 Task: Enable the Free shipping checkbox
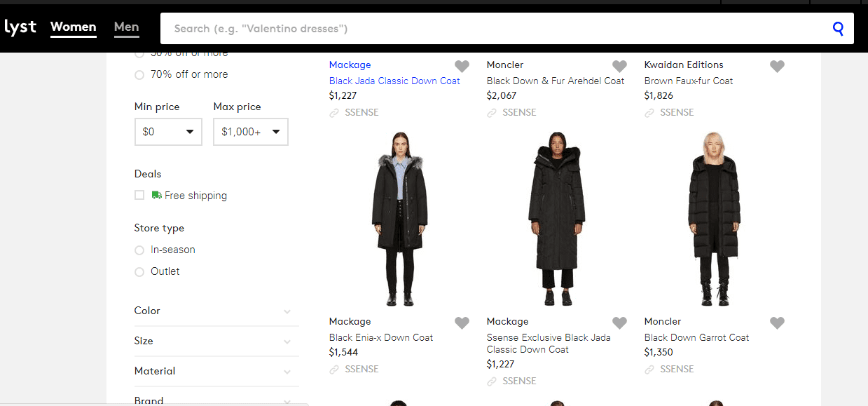pos(139,195)
